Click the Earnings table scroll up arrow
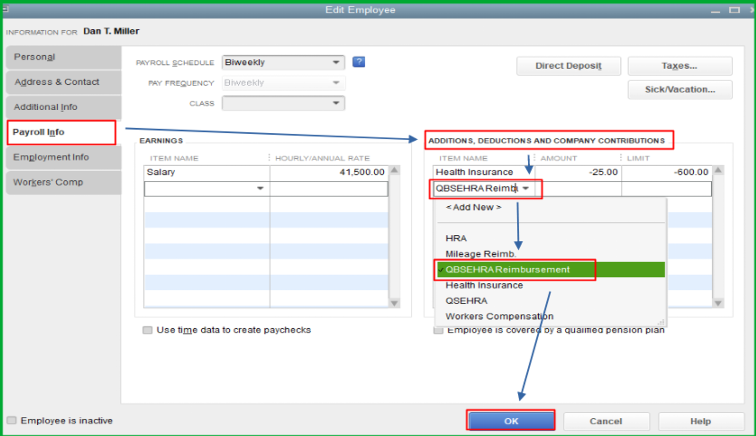756x436 pixels. coord(394,170)
